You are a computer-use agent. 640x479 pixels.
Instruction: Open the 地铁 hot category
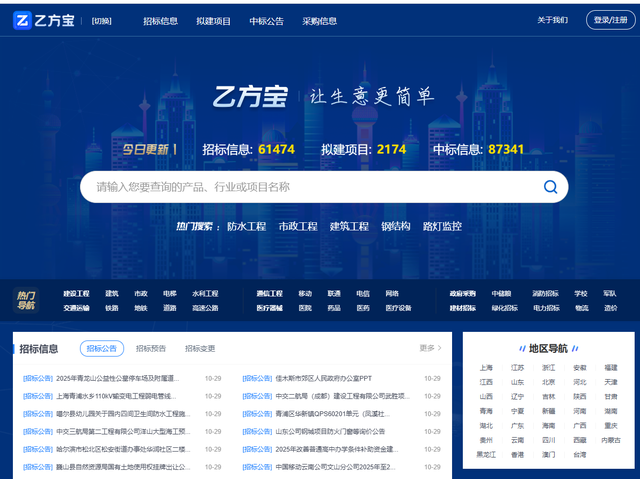tap(141, 308)
